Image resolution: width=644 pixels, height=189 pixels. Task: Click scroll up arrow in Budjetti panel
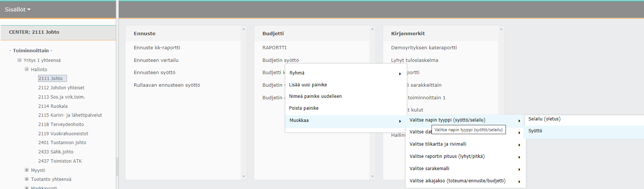click(x=372, y=29)
